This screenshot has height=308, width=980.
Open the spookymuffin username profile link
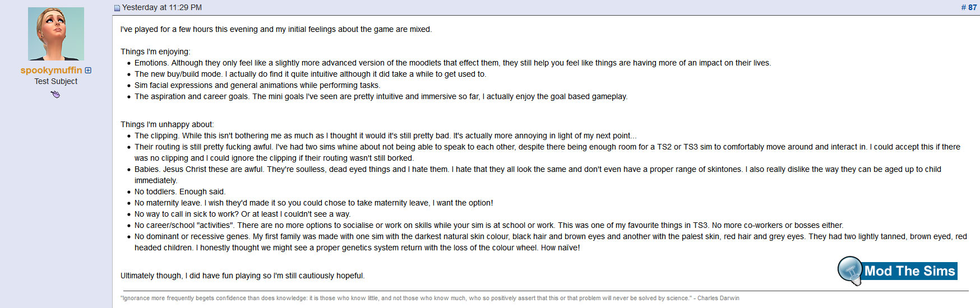point(51,70)
